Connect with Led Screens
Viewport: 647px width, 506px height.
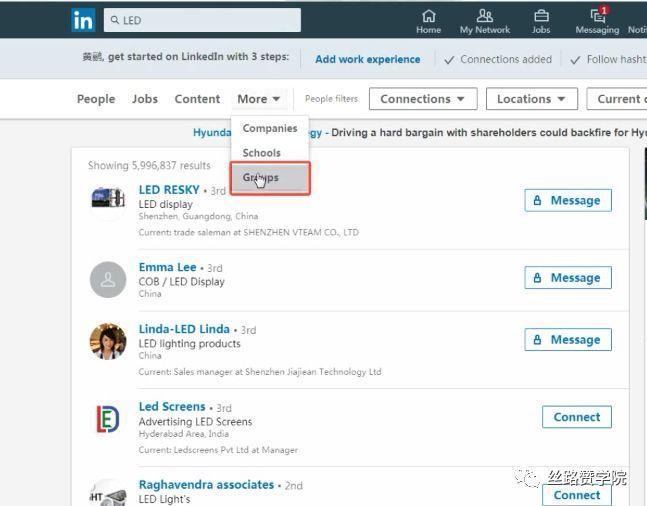[x=576, y=417]
